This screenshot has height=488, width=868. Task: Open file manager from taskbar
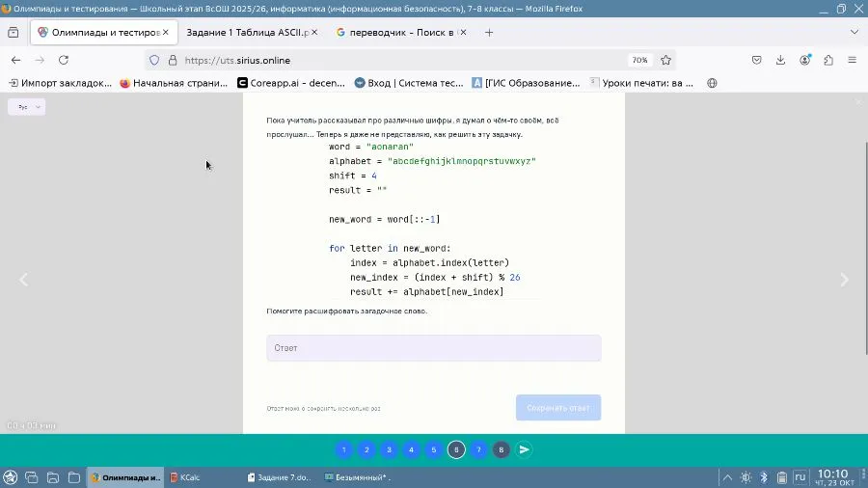53,477
